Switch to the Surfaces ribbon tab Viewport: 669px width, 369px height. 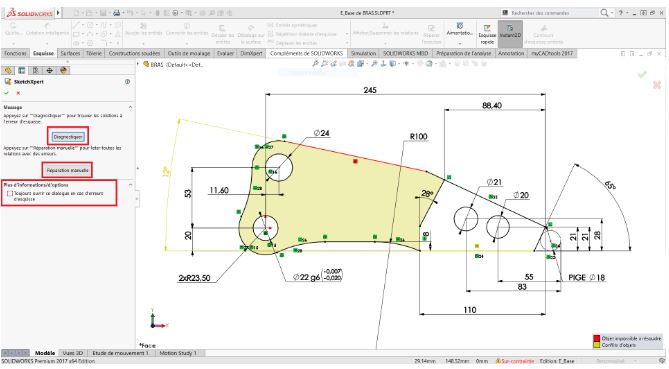pos(70,53)
